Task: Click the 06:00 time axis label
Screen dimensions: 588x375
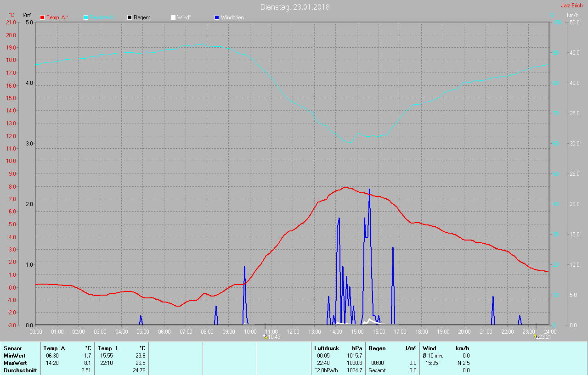Action: click(x=164, y=331)
